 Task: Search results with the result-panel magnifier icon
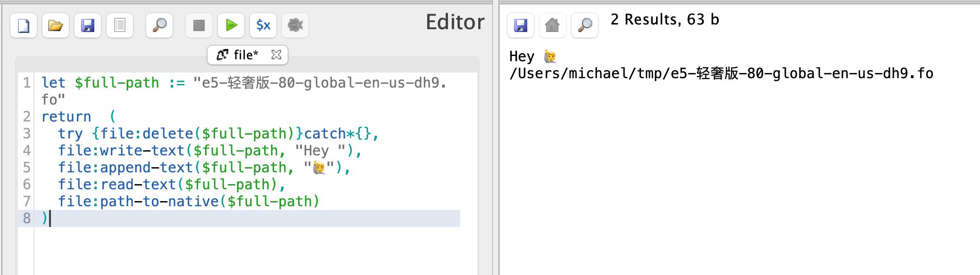pyautogui.click(x=585, y=25)
